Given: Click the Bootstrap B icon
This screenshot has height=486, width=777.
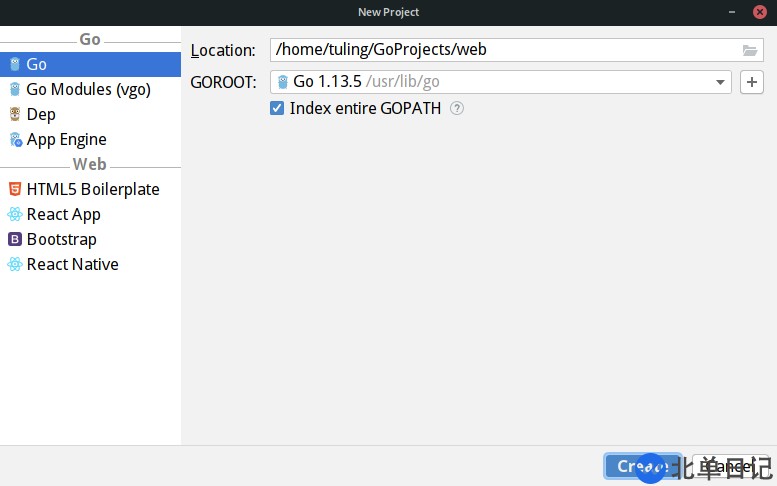Looking at the screenshot, I should [14, 239].
